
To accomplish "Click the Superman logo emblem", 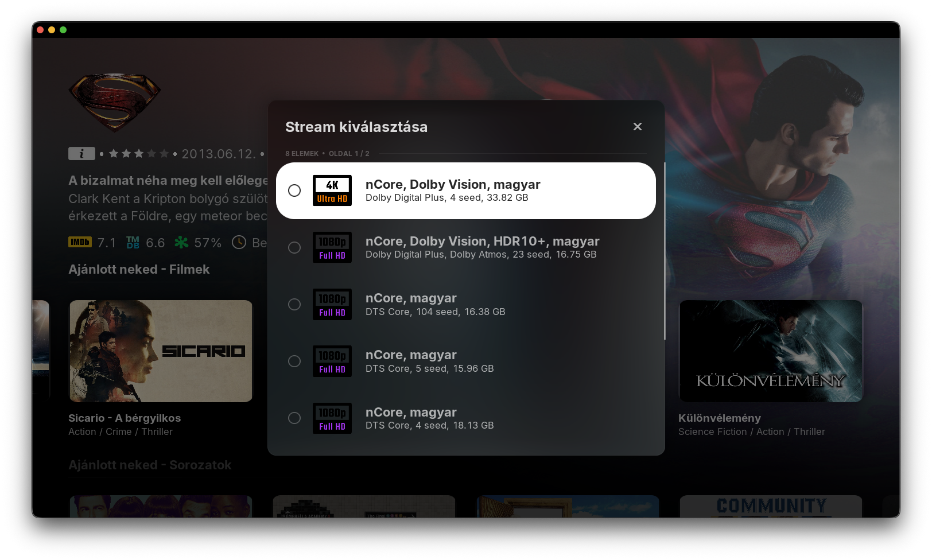I will 115,102.
